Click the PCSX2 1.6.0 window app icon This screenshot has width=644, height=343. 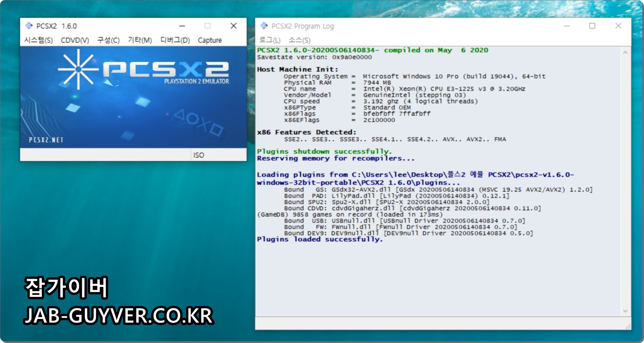(x=29, y=26)
